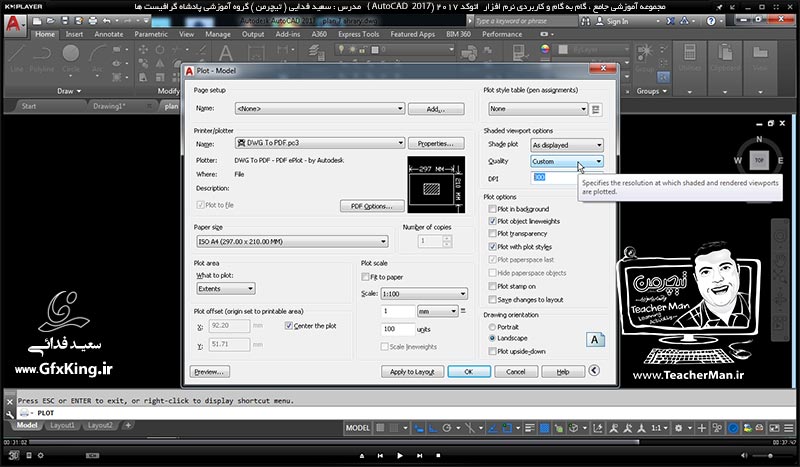Click the Save icon in quick access toolbar
Viewport: 800px width, 467px height.
(64, 21)
